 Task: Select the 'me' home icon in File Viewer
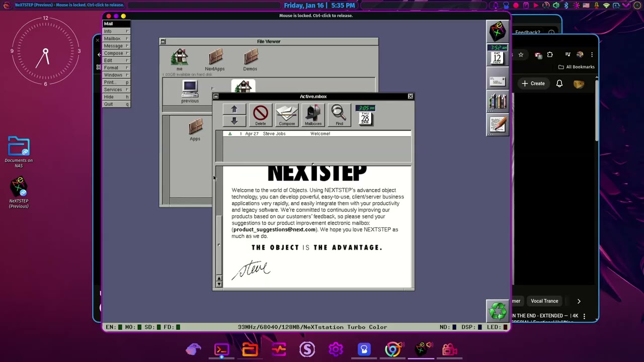(180, 59)
